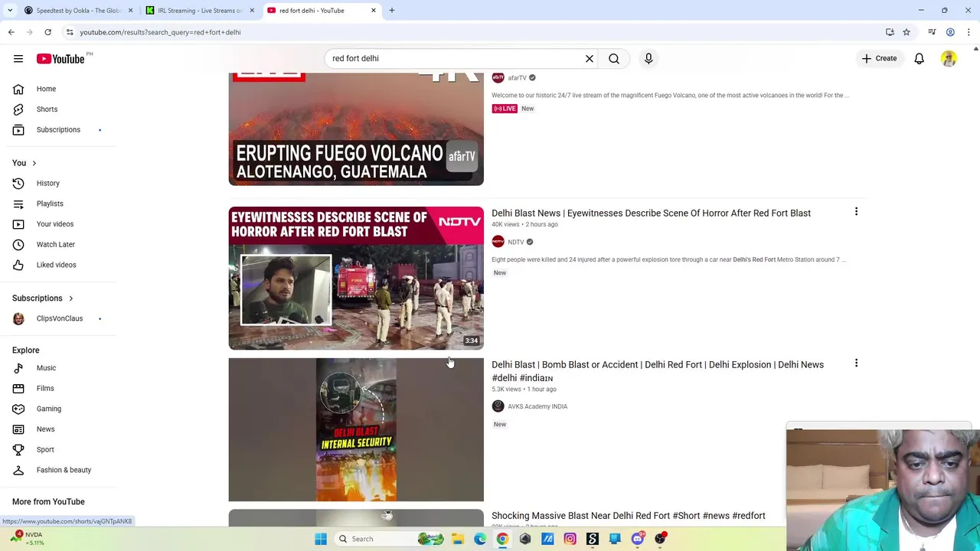Open a new browser tab
Screen dimensions: 980x551
click(392, 11)
